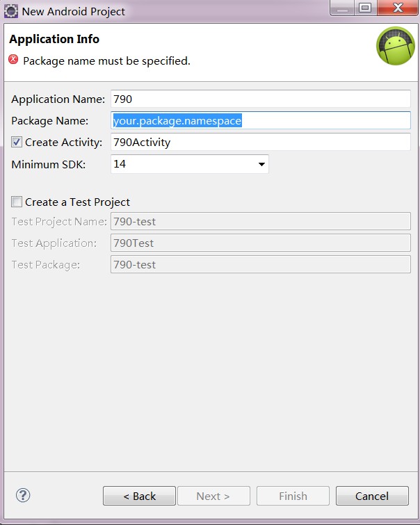This screenshot has width=420, height=525.
Task: Click the Create Activity name field
Action: tap(260, 143)
